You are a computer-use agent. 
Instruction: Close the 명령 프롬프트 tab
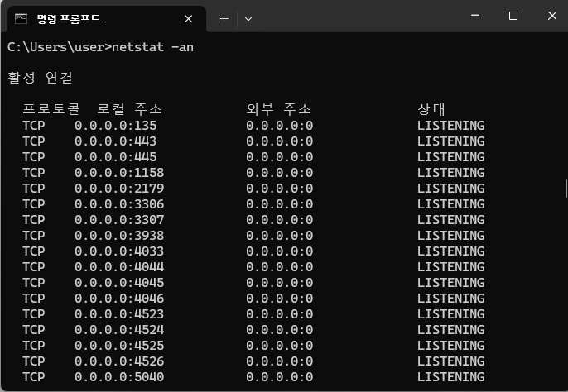point(189,19)
